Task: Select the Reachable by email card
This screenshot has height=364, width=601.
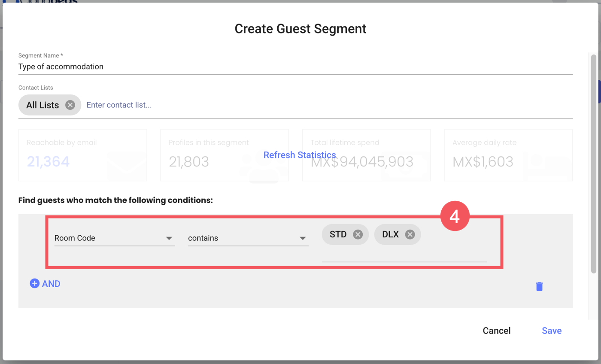Action: tap(82, 155)
